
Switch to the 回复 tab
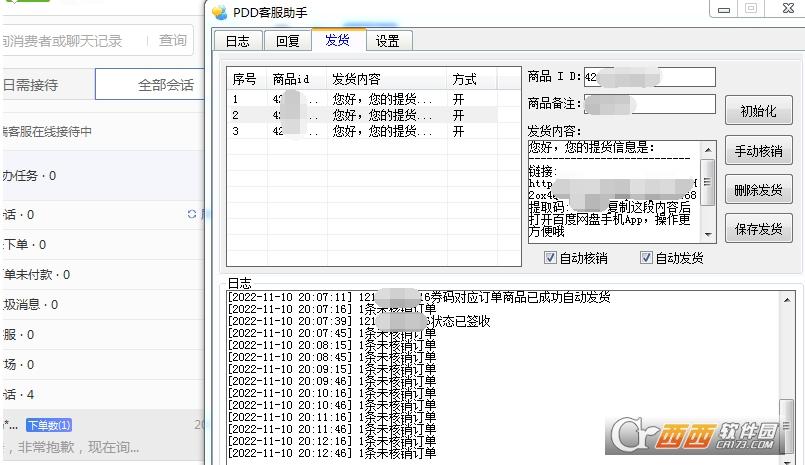[287, 41]
